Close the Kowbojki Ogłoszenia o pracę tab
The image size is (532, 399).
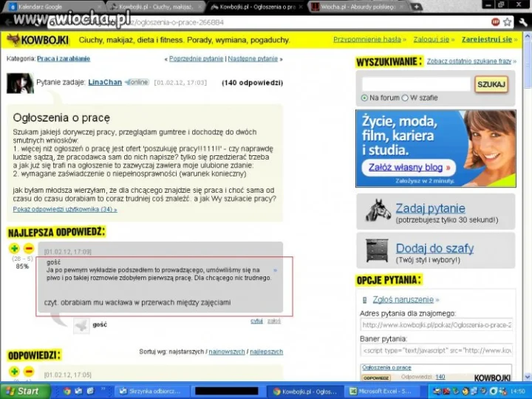pyautogui.click(x=301, y=7)
